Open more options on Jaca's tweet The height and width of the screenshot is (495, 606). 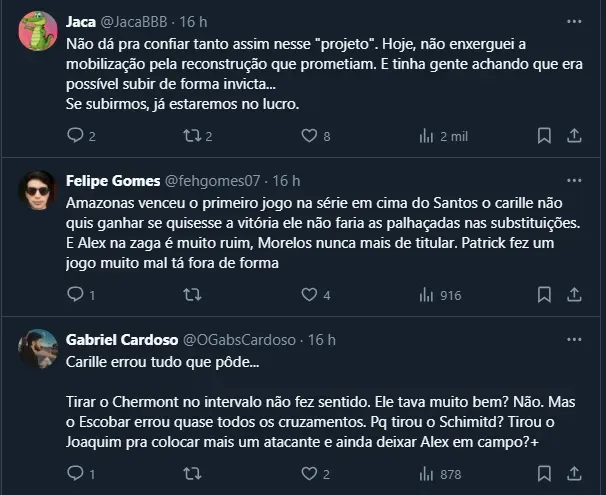click(574, 21)
